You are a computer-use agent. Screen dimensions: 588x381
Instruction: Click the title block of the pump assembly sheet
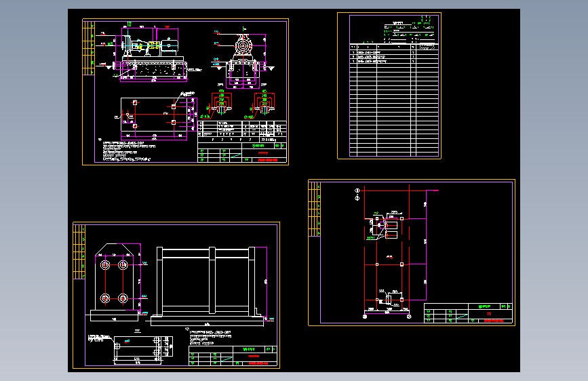click(x=242, y=142)
